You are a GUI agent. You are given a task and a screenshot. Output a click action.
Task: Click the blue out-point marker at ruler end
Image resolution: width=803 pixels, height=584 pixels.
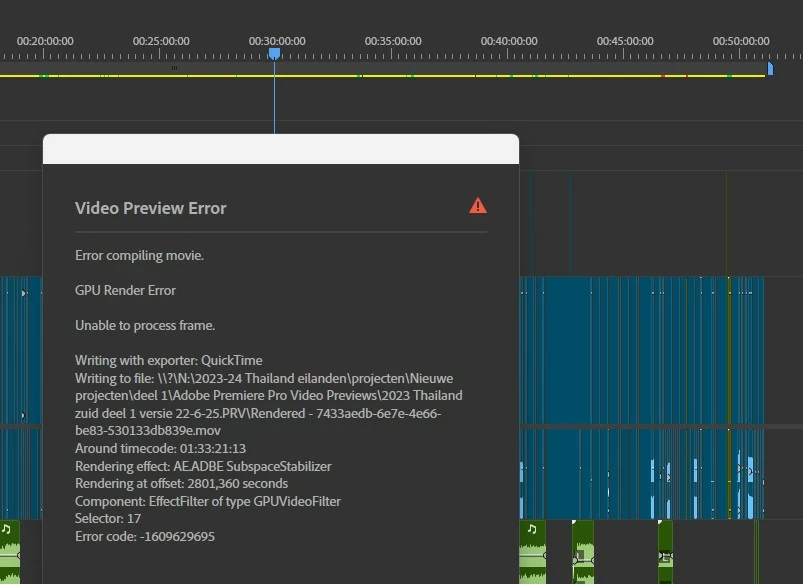pos(770,69)
